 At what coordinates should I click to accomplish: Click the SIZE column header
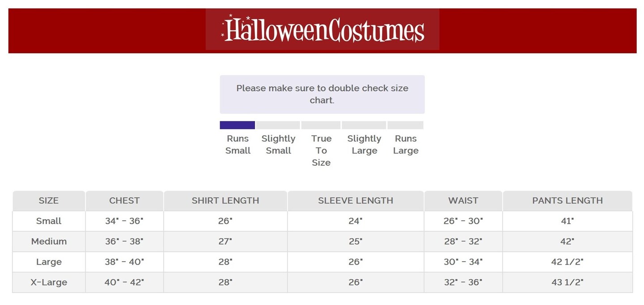point(49,201)
